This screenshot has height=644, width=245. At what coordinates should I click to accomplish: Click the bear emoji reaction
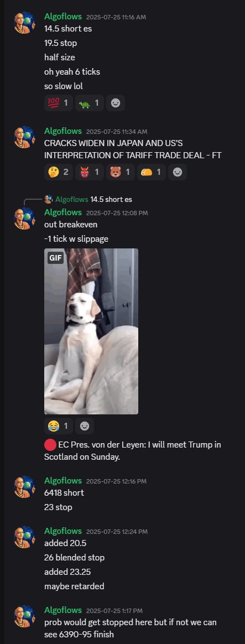point(120,172)
